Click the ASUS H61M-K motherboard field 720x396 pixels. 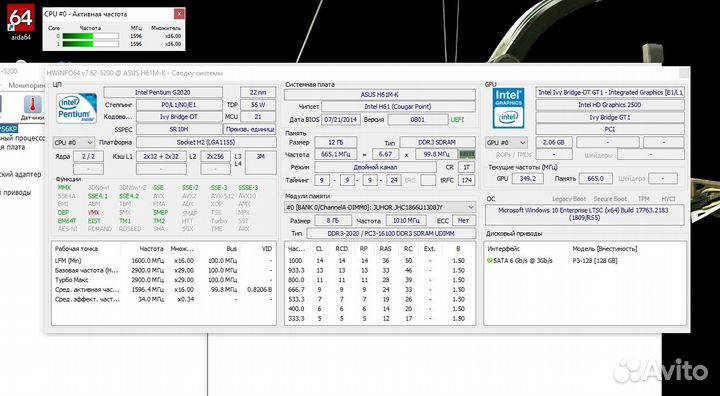380,95
